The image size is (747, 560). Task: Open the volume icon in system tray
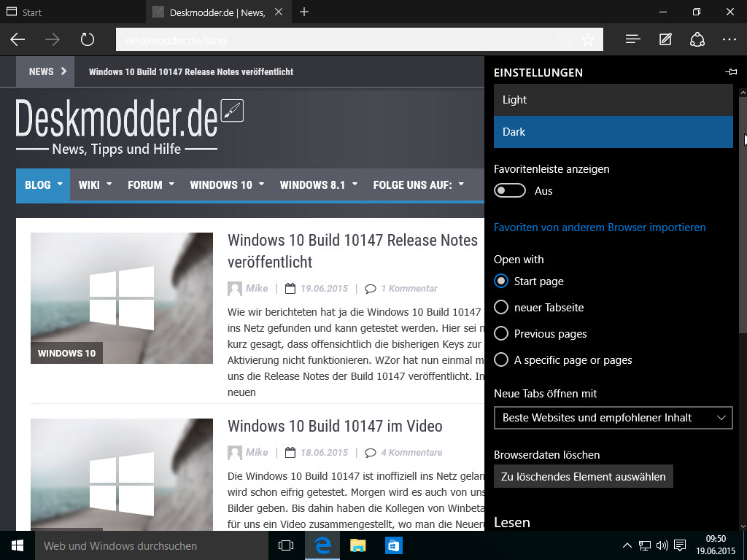pyautogui.click(x=662, y=545)
